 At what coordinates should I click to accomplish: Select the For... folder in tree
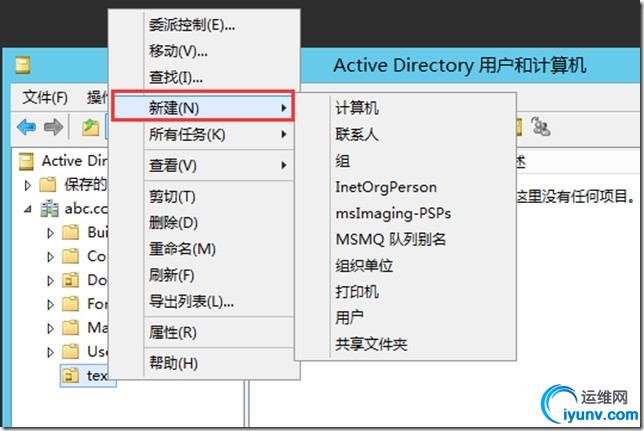[x=84, y=304]
